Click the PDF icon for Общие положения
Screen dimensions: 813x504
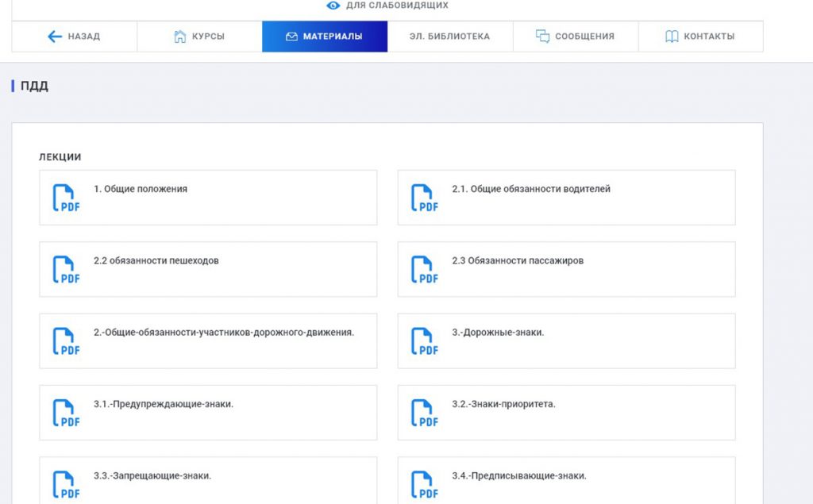pos(65,198)
